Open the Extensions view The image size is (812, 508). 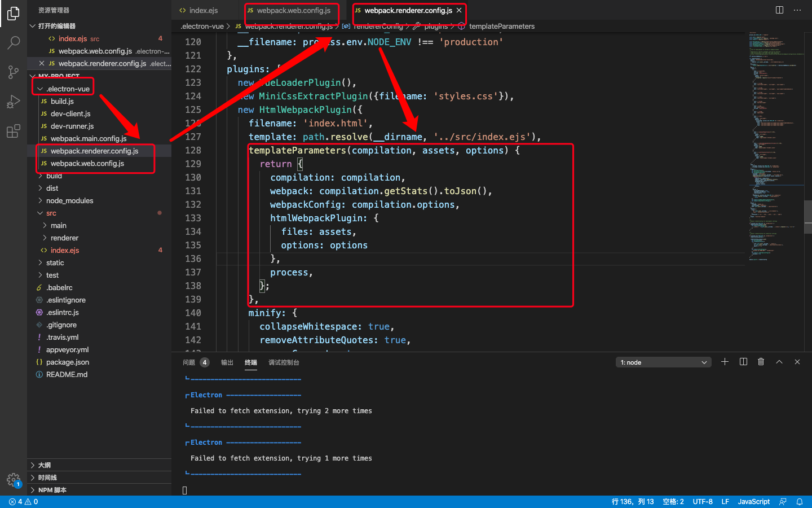point(14,131)
